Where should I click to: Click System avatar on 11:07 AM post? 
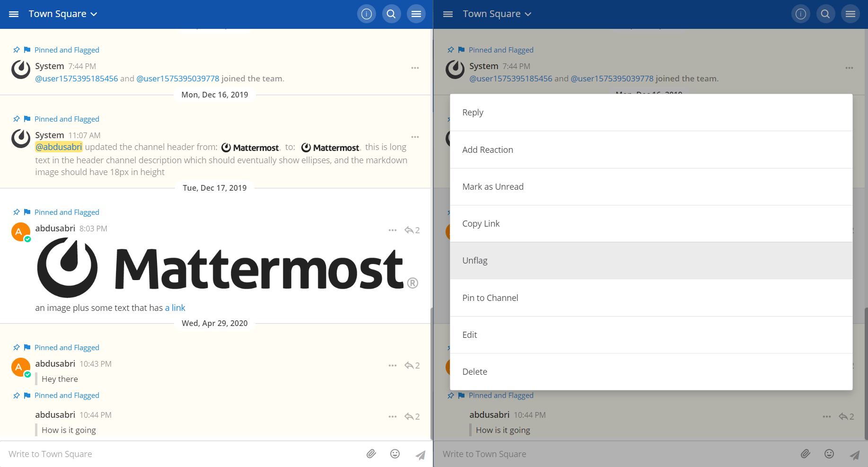pyautogui.click(x=21, y=139)
